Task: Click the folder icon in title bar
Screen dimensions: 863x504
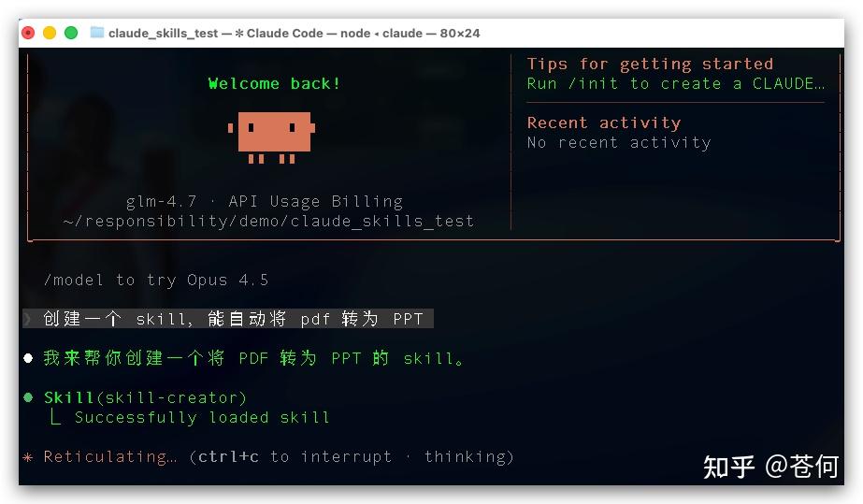Action: 97,33
